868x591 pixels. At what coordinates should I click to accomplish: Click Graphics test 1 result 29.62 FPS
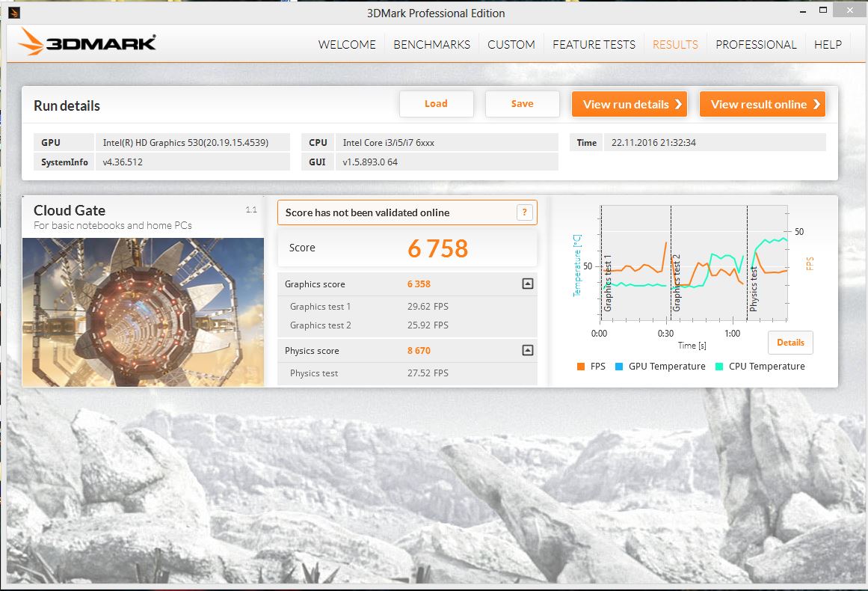click(x=428, y=306)
